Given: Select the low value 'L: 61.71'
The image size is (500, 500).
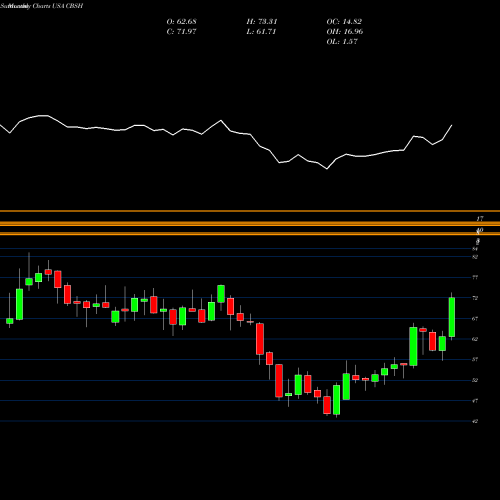Looking at the screenshot, I should click(261, 32).
